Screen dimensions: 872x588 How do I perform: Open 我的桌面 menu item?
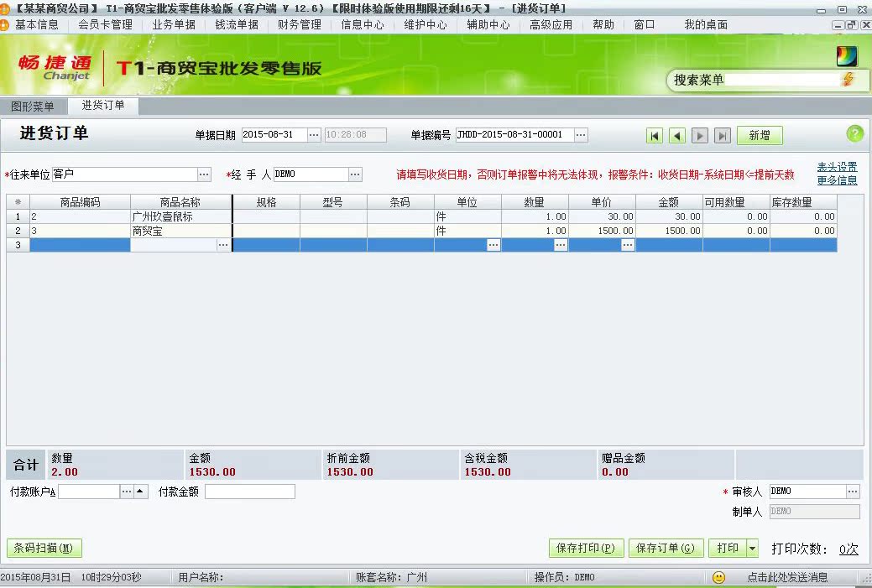(706, 24)
